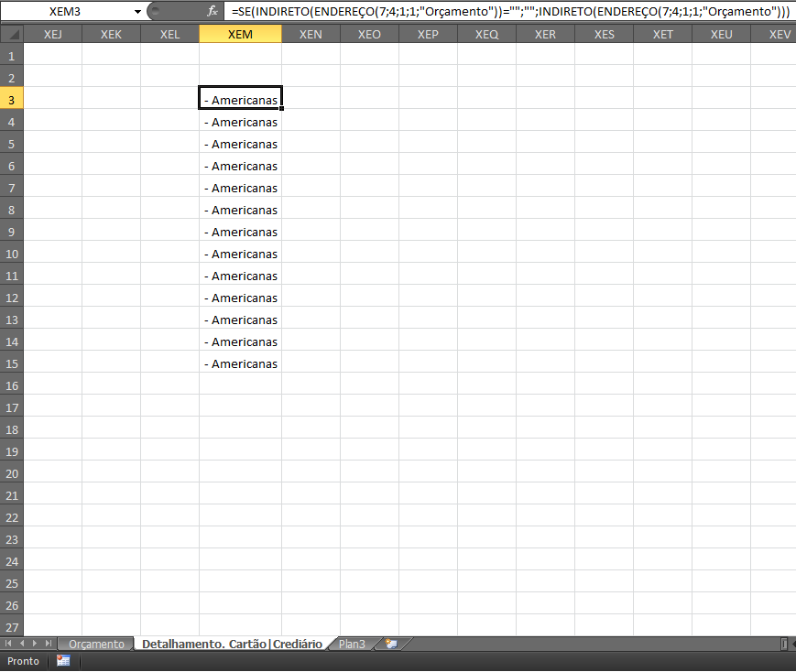This screenshot has height=672, width=796.
Task: Select column header XEQ
Action: point(486,34)
